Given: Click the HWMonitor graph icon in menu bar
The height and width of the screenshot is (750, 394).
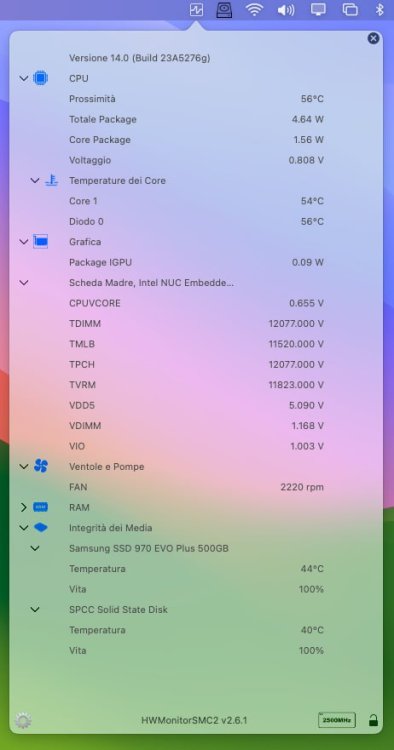Looking at the screenshot, I should 196,10.
